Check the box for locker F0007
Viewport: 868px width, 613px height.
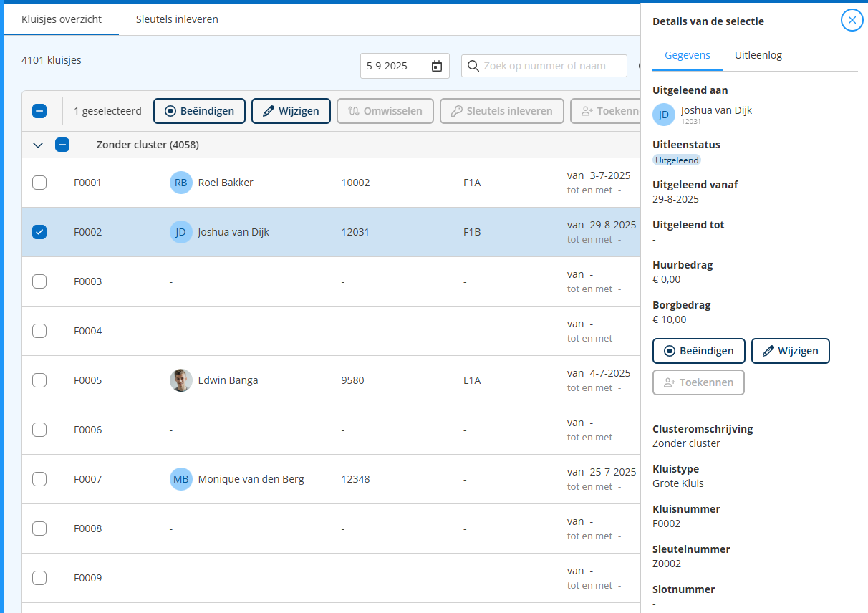(x=39, y=479)
